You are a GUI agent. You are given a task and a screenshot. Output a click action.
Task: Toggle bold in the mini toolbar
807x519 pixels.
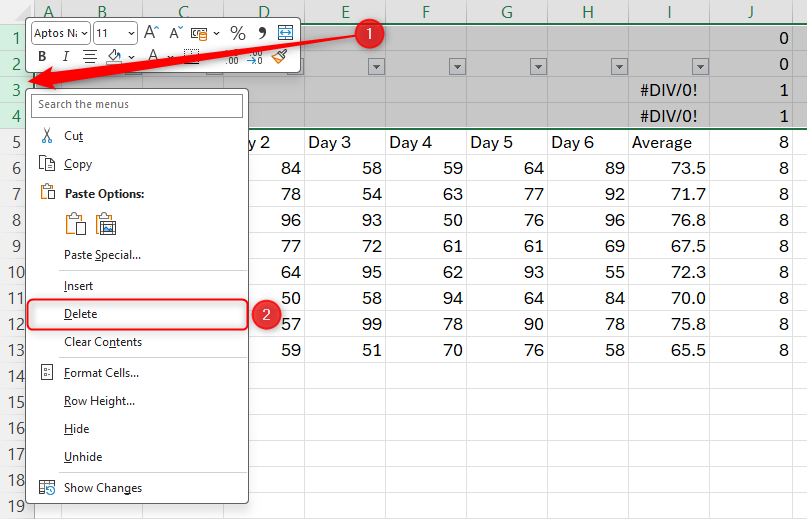pos(42,57)
